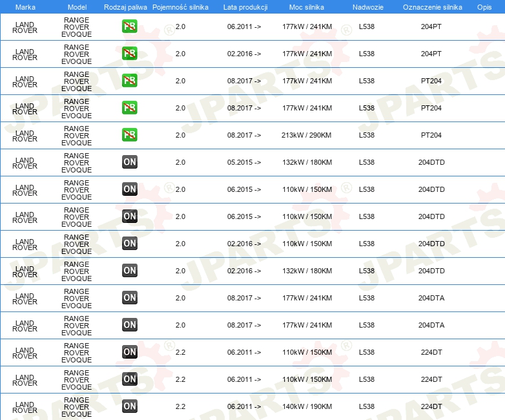Click 204PT engine code in the 06.2011 row
Screen dimensions: 505x420
[431, 26]
